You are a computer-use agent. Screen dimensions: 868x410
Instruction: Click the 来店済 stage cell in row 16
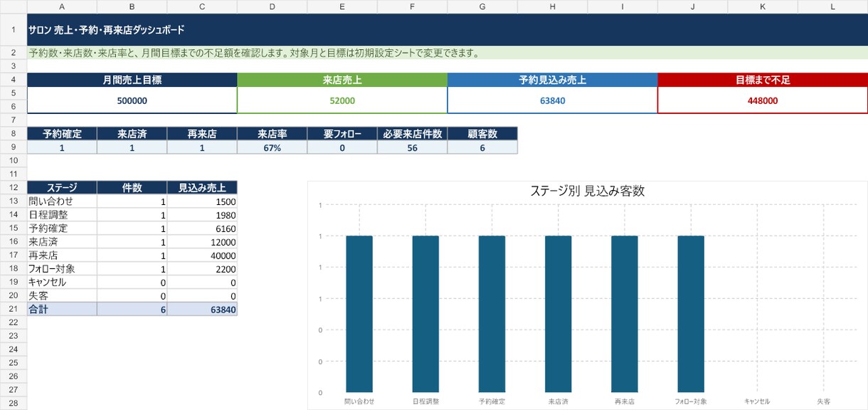62,242
